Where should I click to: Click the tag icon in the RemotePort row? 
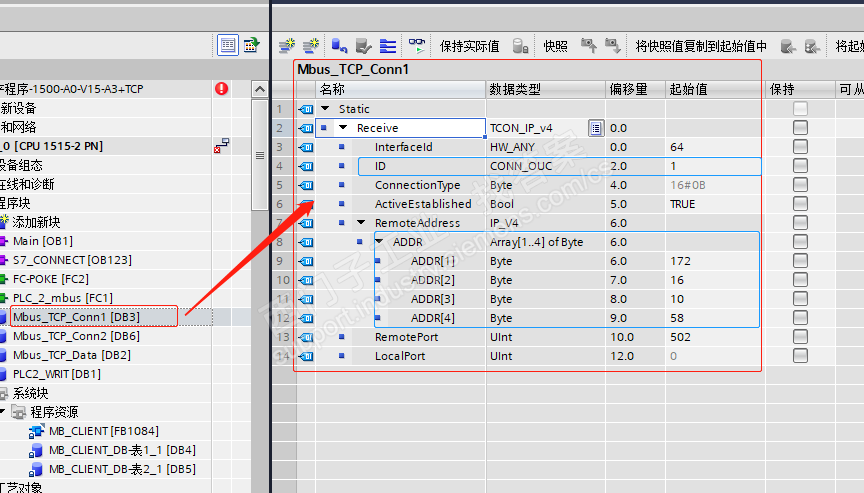tap(306, 337)
